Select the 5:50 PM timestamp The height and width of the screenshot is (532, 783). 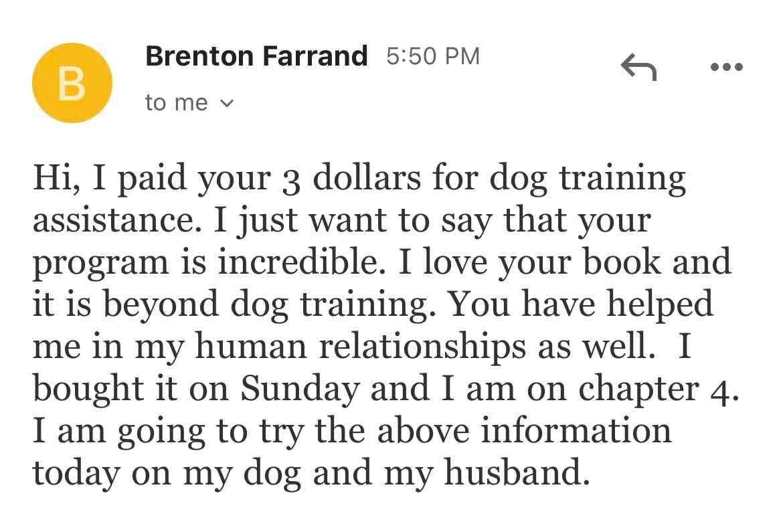click(x=433, y=56)
